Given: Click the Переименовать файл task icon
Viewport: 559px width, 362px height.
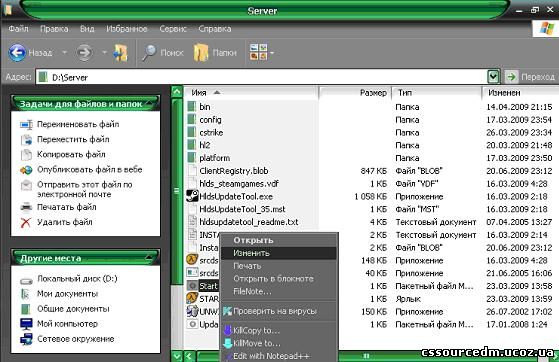Looking at the screenshot, I should [26, 124].
